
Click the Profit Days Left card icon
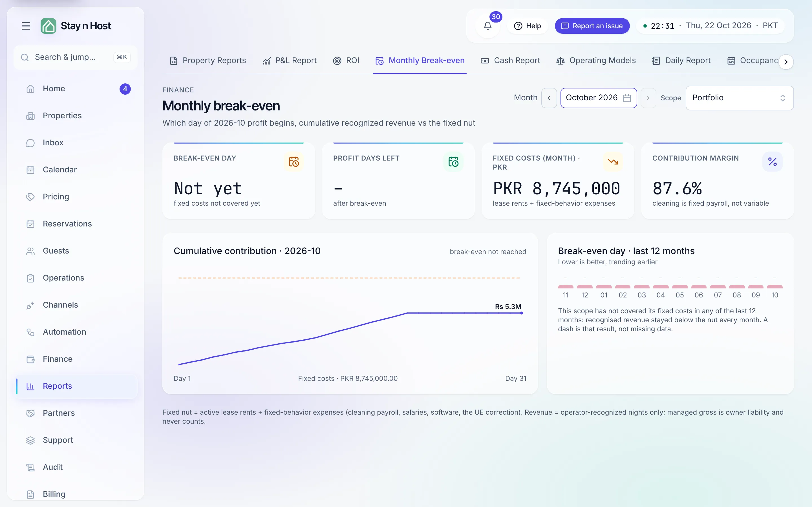pos(453,162)
